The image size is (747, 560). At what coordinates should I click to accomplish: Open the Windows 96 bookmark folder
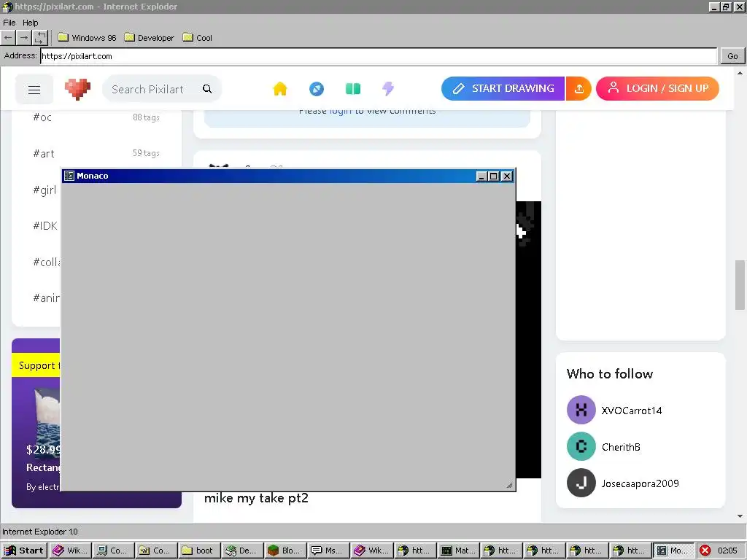(x=88, y=38)
